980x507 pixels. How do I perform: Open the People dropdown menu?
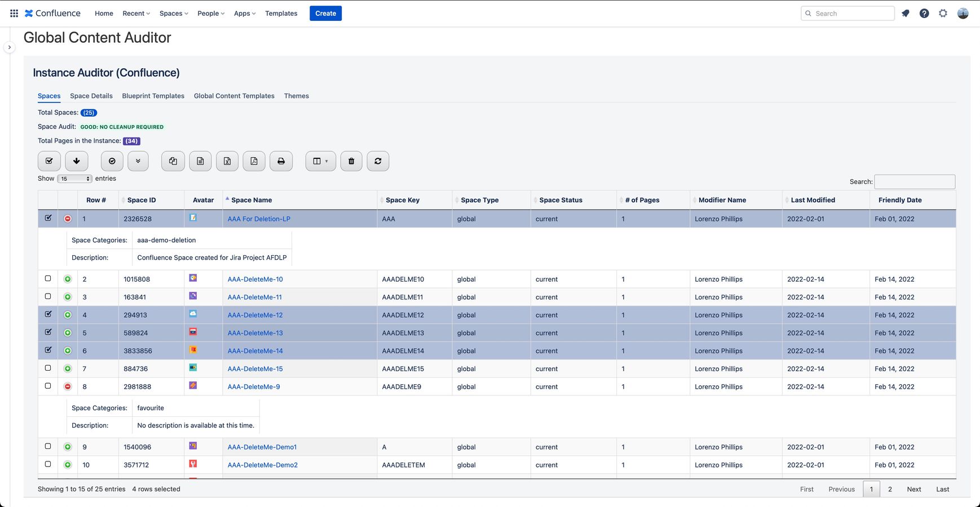[x=211, y=14]
